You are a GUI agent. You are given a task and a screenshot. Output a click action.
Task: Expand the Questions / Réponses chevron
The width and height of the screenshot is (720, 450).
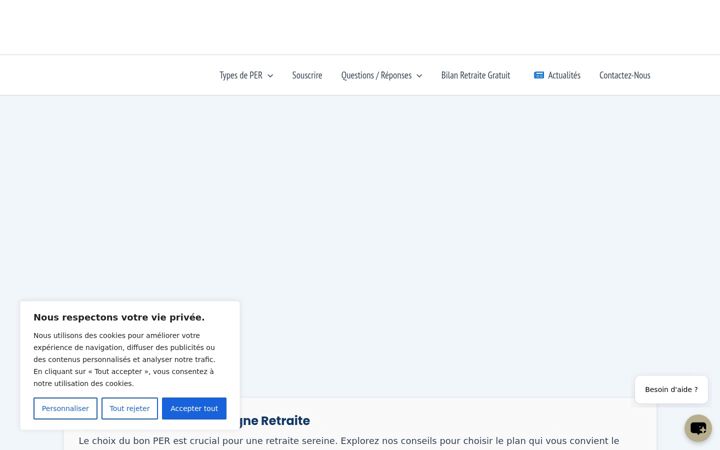click(419, 76)
